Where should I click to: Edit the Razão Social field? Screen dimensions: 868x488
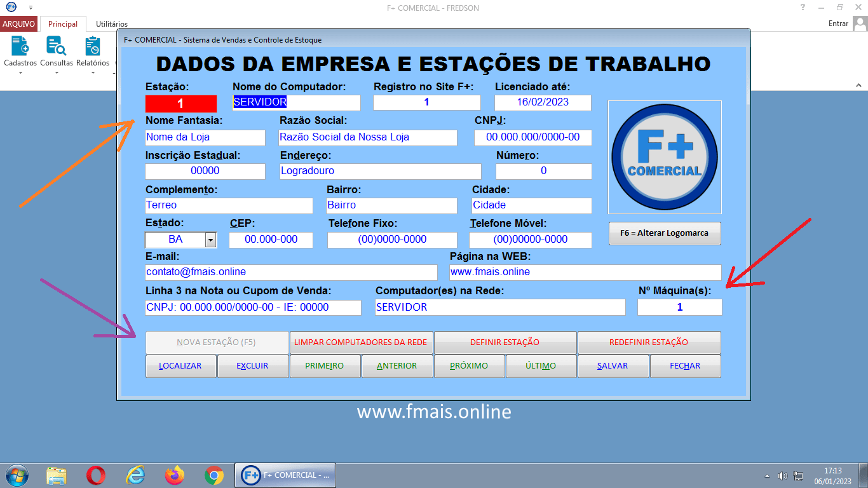pyautogui.click(x=368, y=137)
